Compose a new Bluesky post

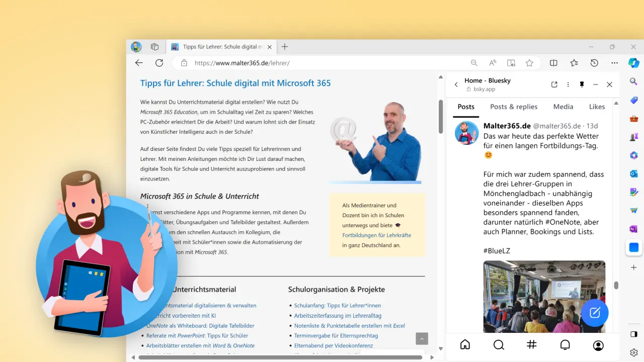pos(595,313)
